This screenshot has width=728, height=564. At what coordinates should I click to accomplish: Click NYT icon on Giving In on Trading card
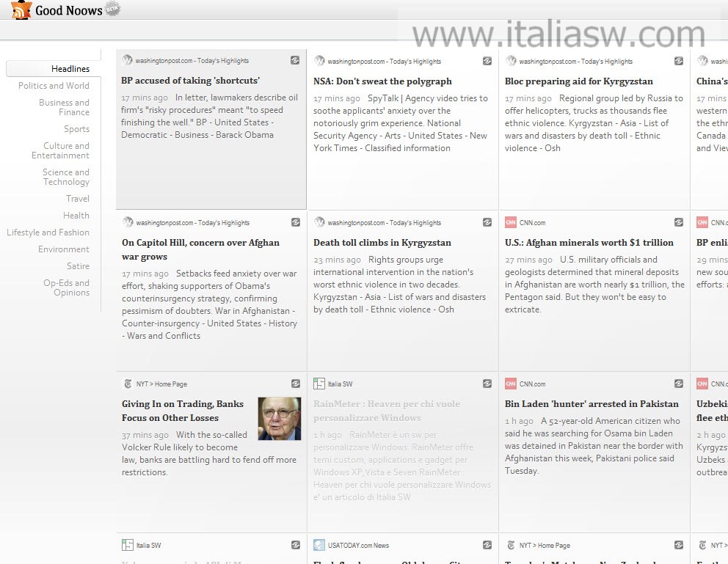[128, 384]
